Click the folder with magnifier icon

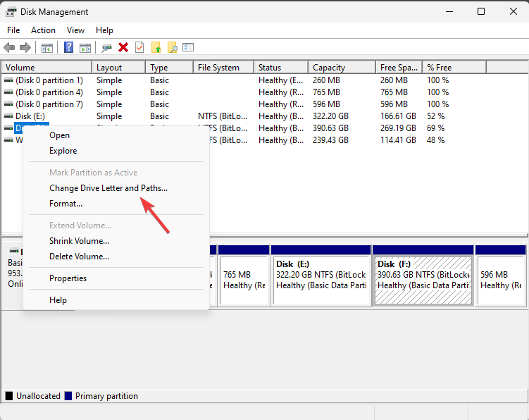click(172, 48)
